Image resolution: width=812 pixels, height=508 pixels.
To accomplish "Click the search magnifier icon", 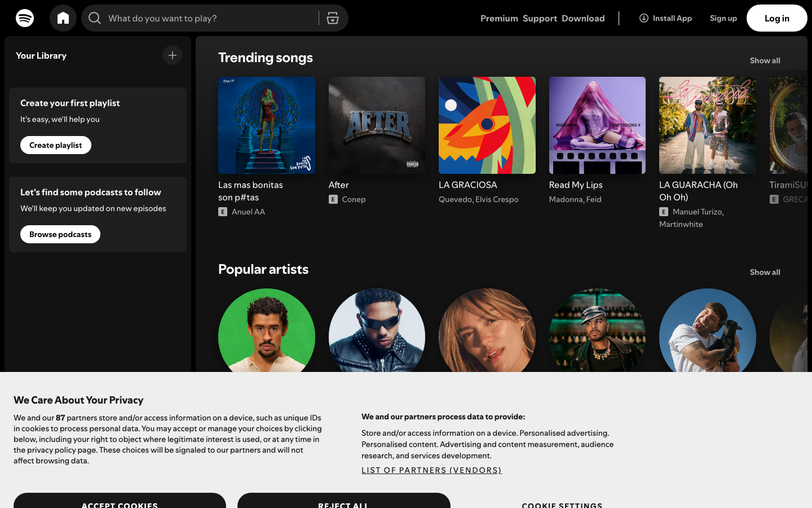I will 95,18.
